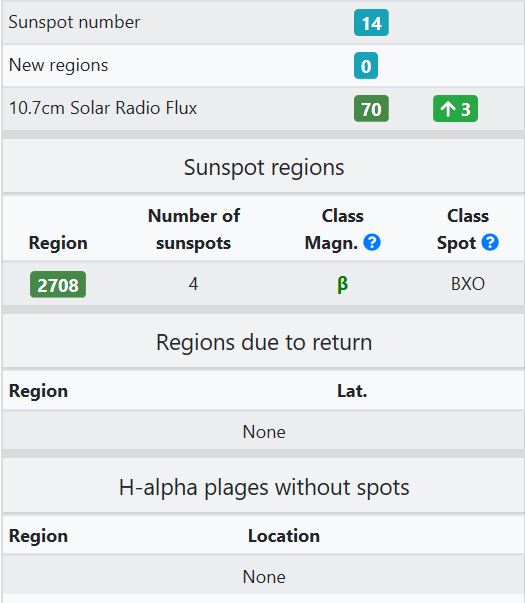
Task: Click the Sunspot regions section heading
Action: tap(264, 167)
